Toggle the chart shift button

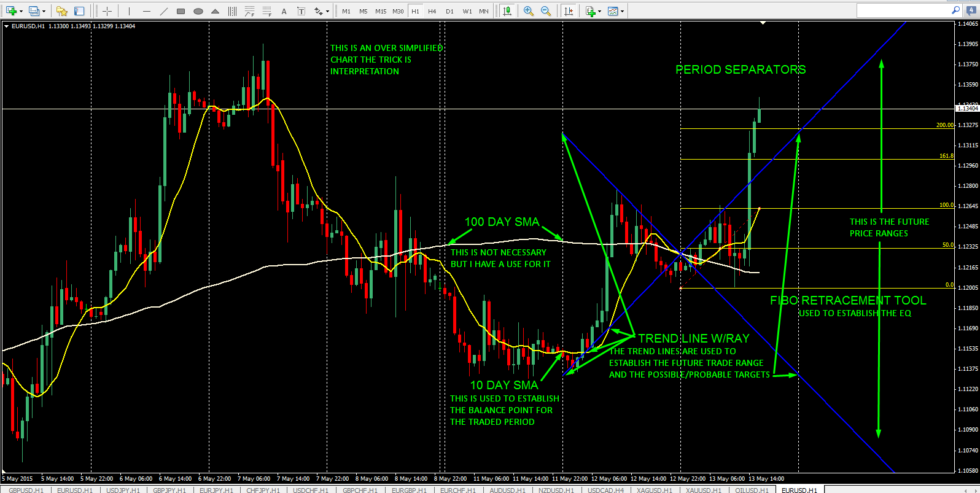coord(568,11)
